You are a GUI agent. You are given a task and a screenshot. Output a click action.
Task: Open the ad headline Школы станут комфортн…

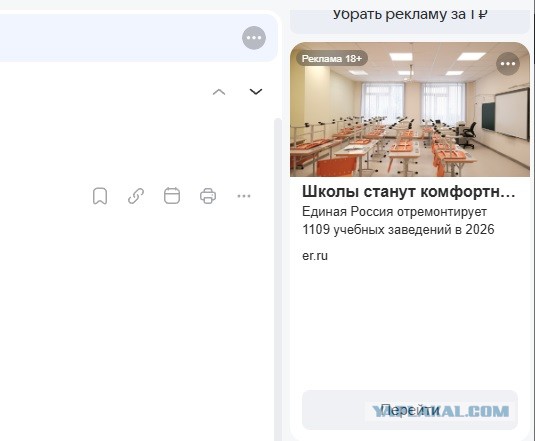pos(409,192)
